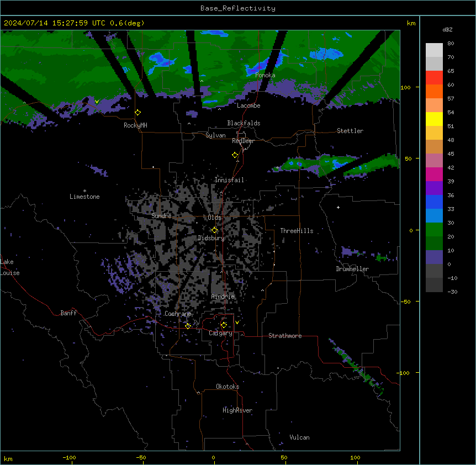Click the Stettler label

(350, 131)
